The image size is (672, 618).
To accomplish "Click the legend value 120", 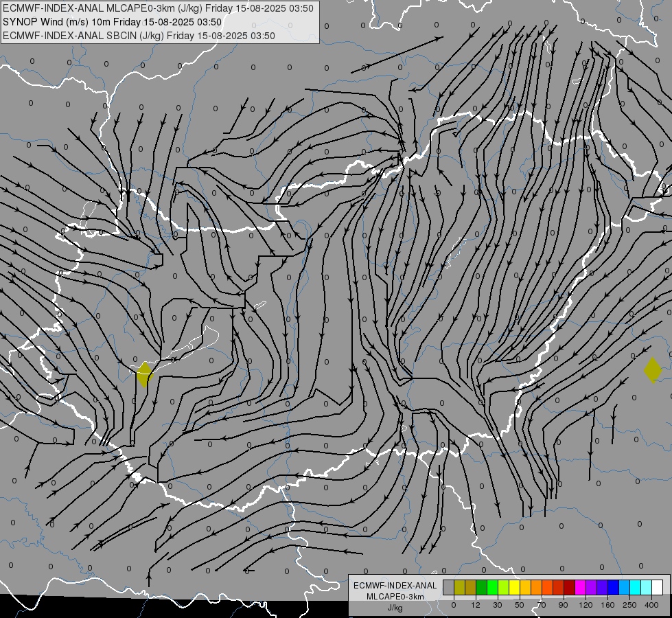I will [586, 605].
